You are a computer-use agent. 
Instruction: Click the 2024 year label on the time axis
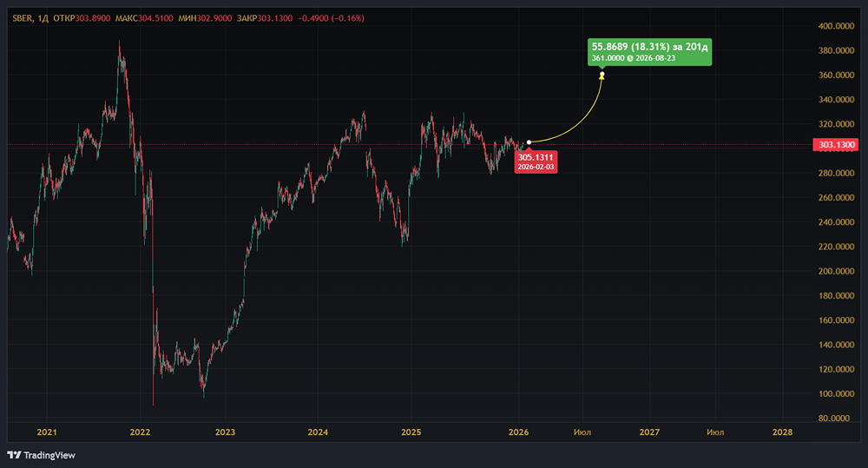pyautogui.click(x=318, y=432)
